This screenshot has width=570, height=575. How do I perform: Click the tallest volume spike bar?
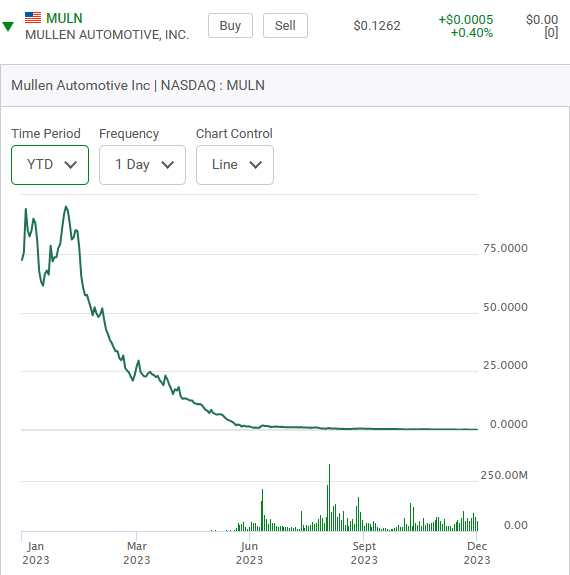[x=329, y=498]
